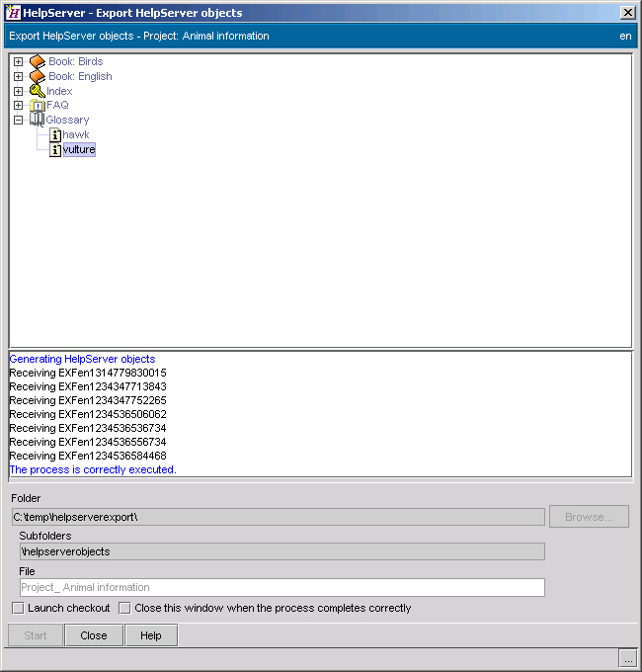Click the FAQ folder icon

pos(37,105)
